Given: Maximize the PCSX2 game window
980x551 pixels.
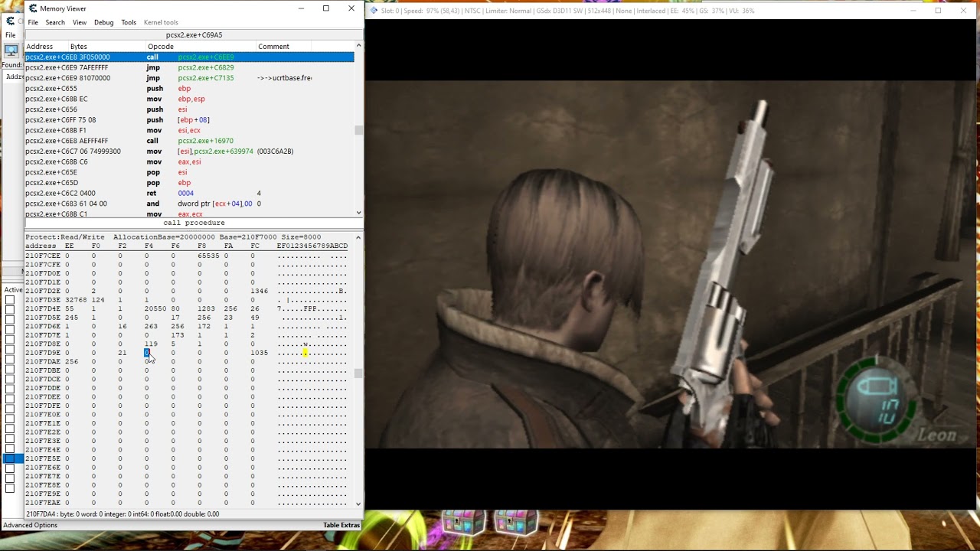Looking at the screenshot, I should click(x=938, y=11).
